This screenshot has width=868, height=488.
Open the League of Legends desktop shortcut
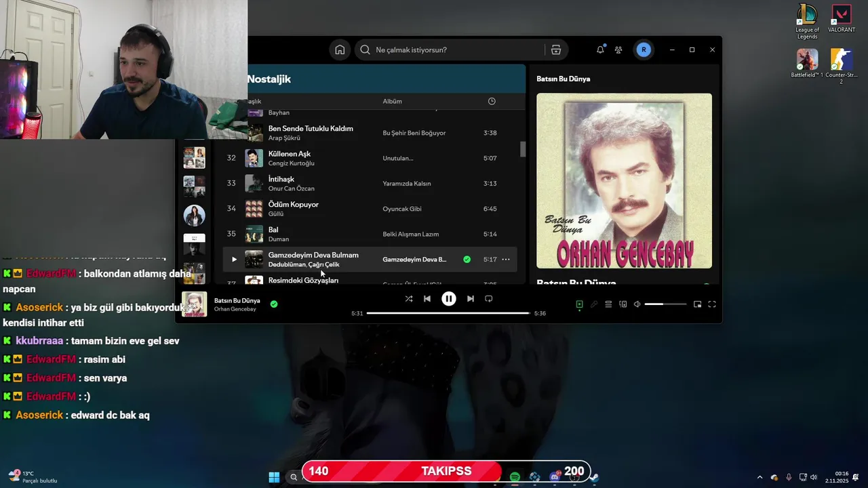808,21
